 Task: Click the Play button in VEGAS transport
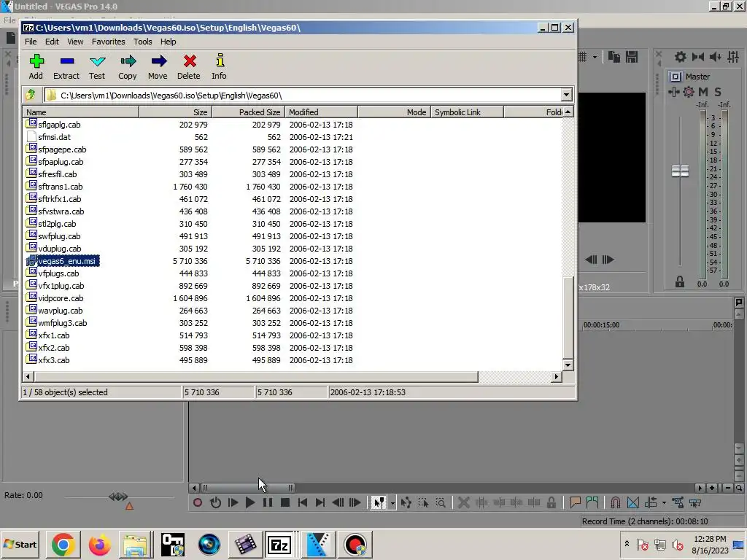coord(250,502)
